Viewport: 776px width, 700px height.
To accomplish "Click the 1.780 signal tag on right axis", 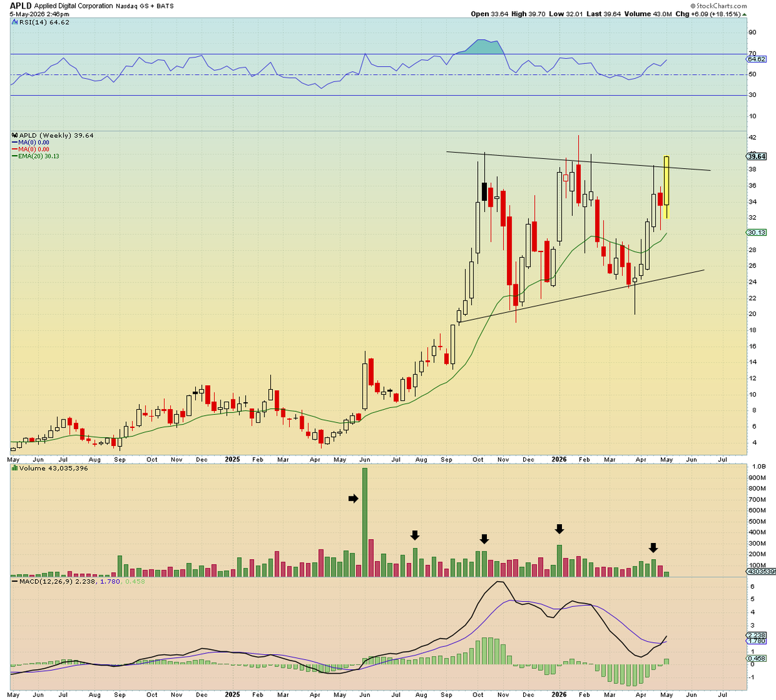I will coord(756,641).
